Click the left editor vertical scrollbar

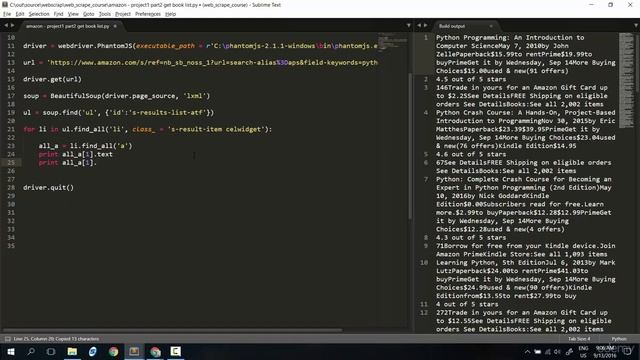point(410,145)
